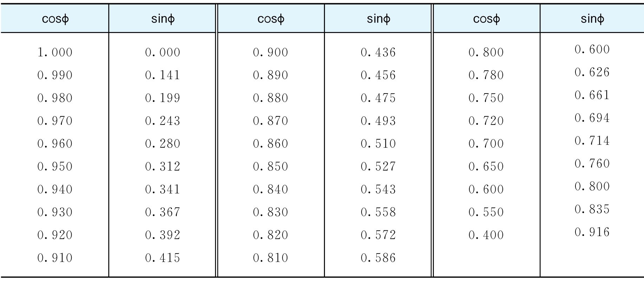Viewport: 644px width, 281px height.
Task: Select the sinϕ value 0.527
Action: point(378,166)
